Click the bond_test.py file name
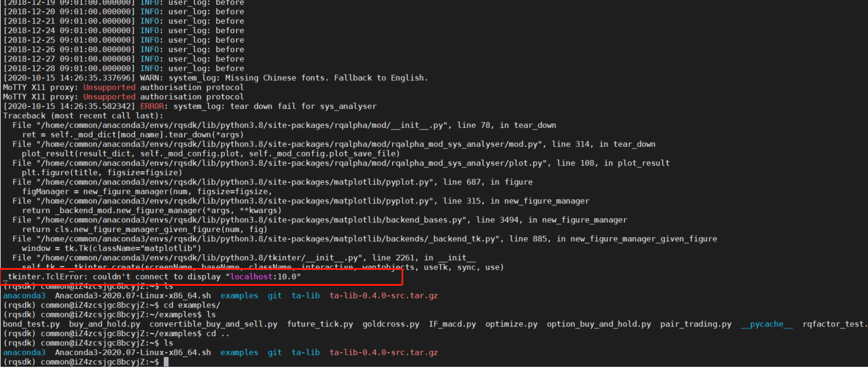This screenshot has width=868, height=368. (31, 324)
